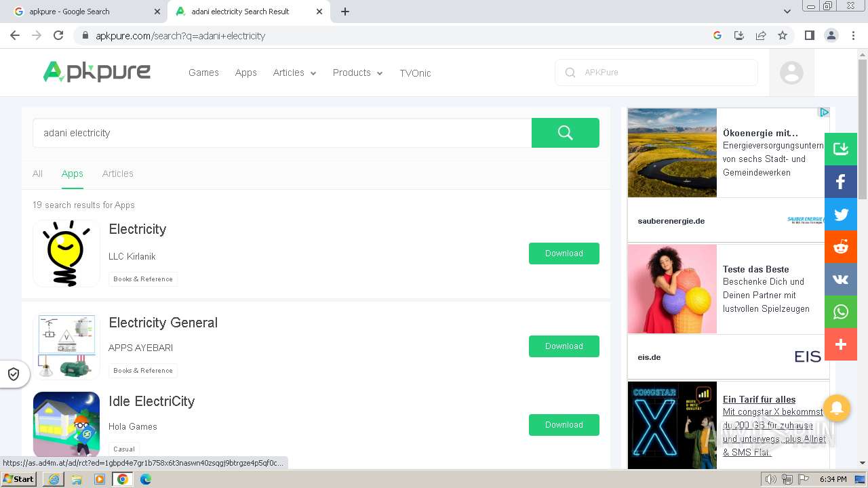868x488 pixels.
Task: Download the Electricity General app
Action: (x=564, y=346)
